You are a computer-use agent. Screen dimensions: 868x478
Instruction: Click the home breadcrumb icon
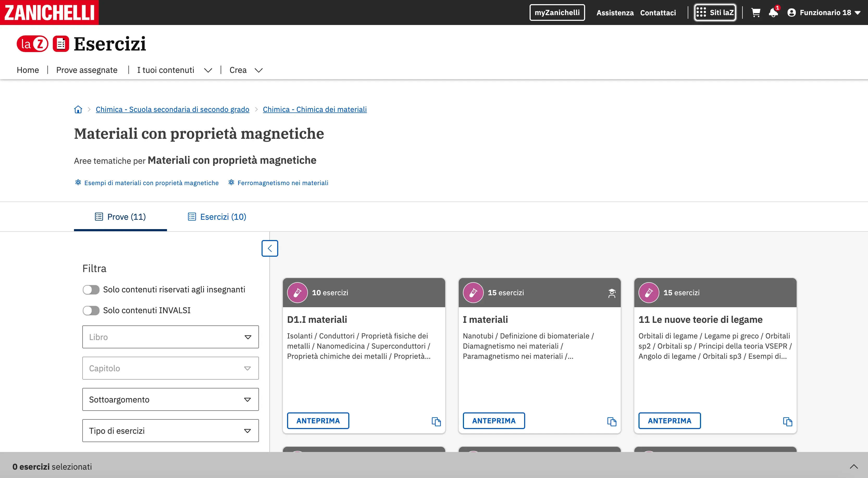78,110
